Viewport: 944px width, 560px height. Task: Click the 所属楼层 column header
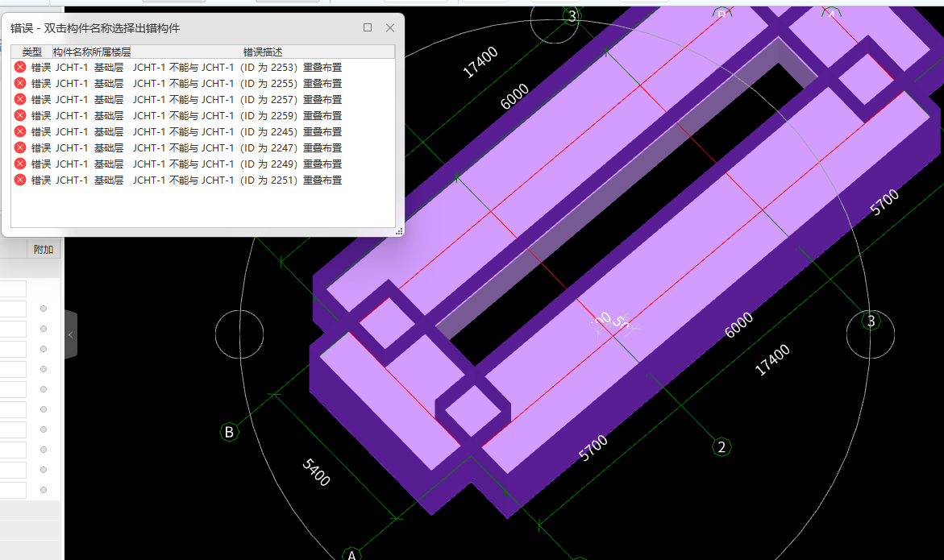[111, 52]
